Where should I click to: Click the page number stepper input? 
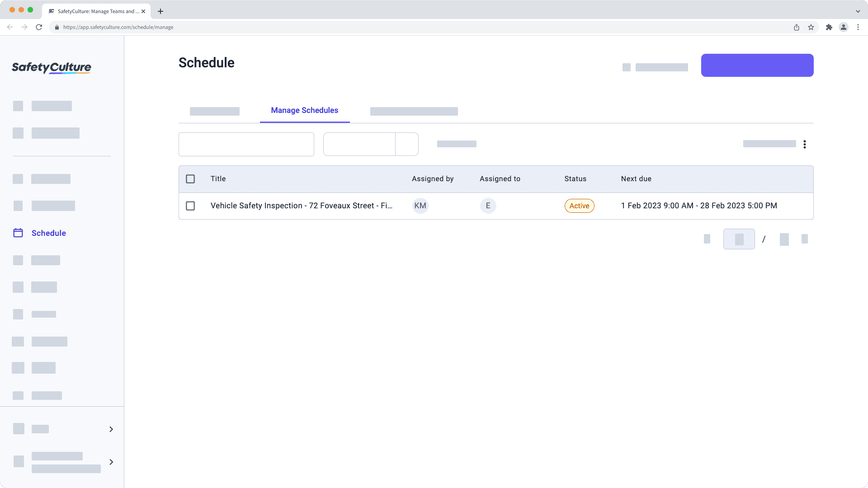click(739, 238)
